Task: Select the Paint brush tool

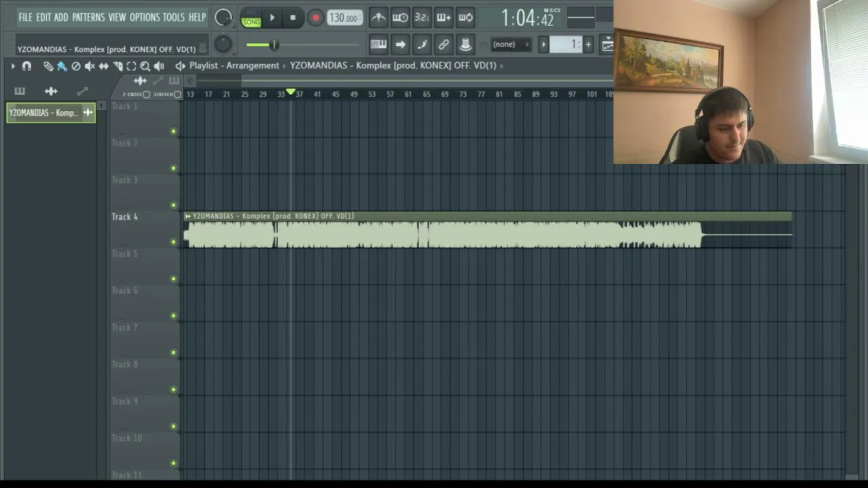Action: click(x=62, y=66)
